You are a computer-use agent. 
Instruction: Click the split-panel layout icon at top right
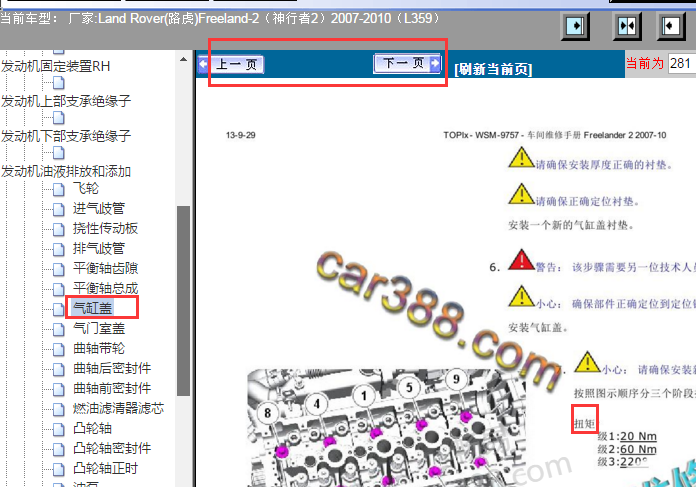[627, 26]
